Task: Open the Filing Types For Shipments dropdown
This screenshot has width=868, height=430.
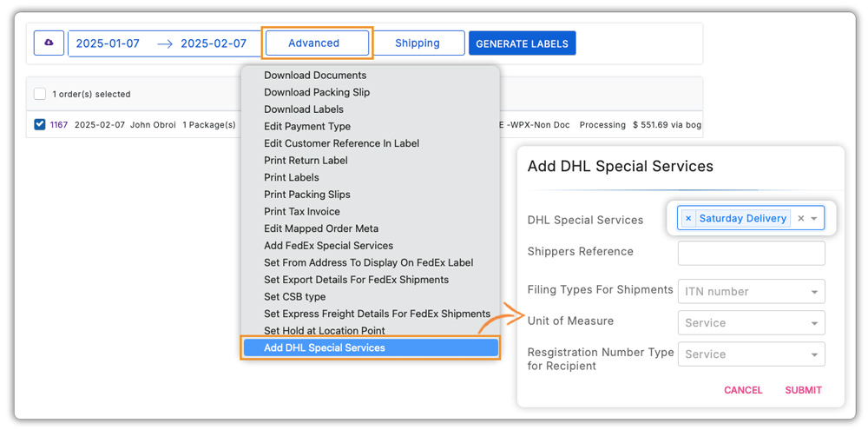Action: click(x=751, y=292)
